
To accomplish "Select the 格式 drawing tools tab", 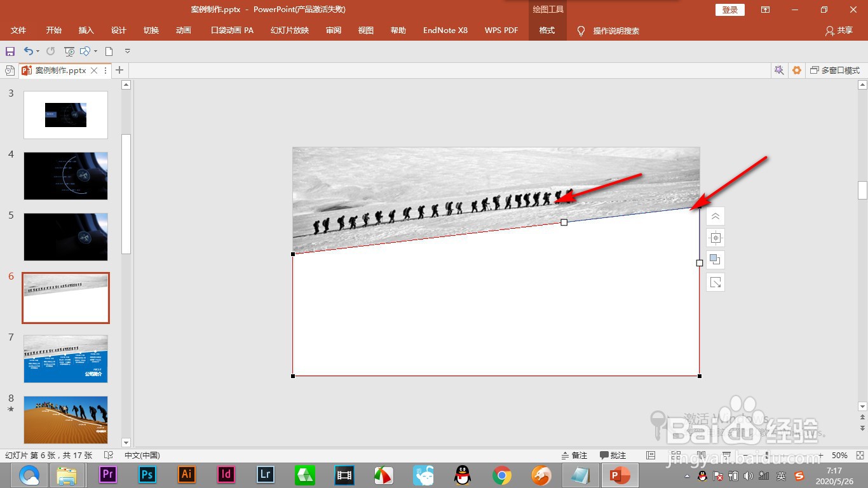I will coord(547,30).
